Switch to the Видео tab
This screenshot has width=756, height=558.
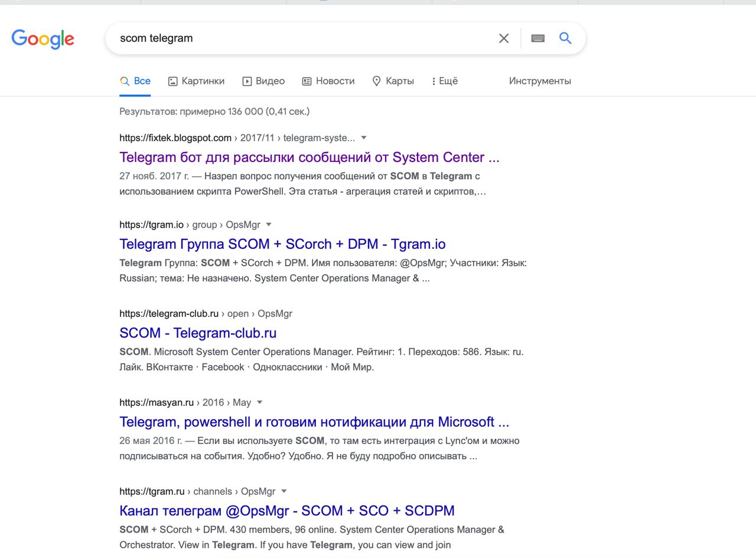263,81
